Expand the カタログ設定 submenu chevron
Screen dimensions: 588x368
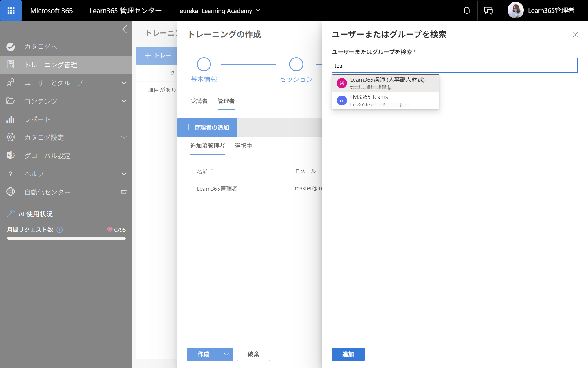coord(124,137)
